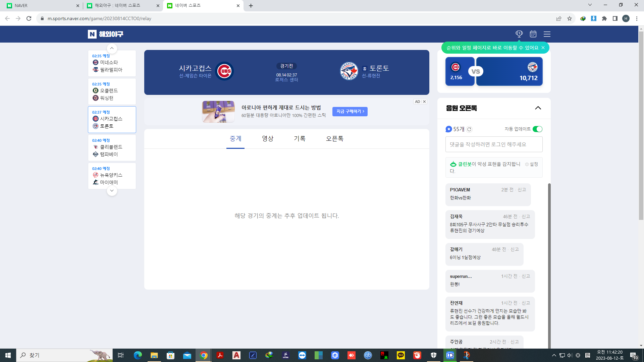
Task: Click 지금 구매하기 ad button
Action: (350, 112)
